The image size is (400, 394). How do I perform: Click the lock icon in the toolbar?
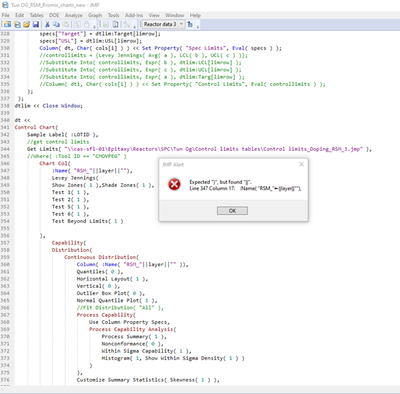pos(86,24)
